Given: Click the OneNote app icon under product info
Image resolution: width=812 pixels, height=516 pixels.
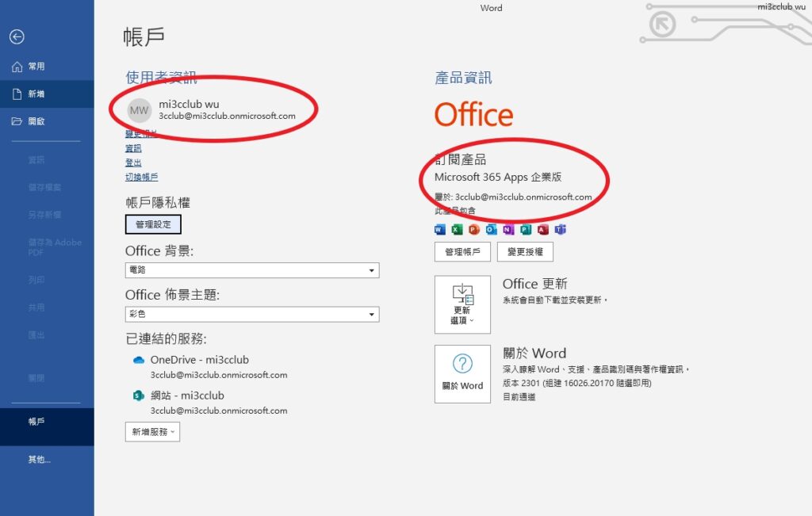Looking at the screenshot, I should [x=508, y=229].
